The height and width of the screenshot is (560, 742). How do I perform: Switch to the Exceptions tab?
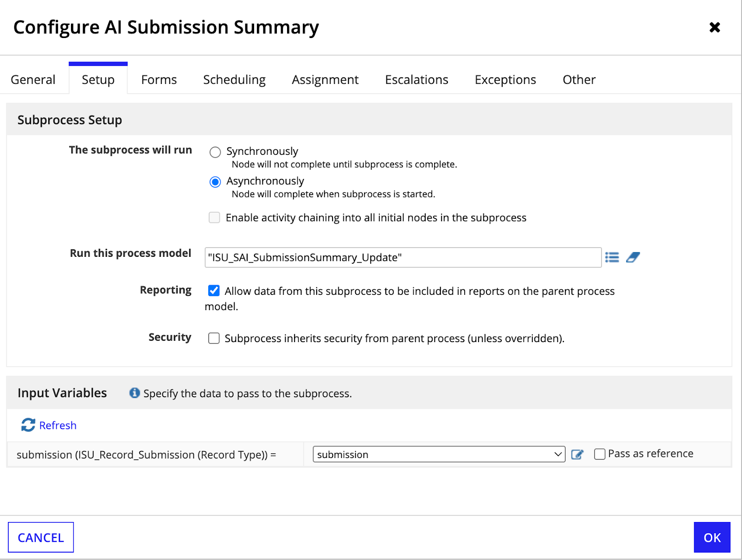pos(505,80)
